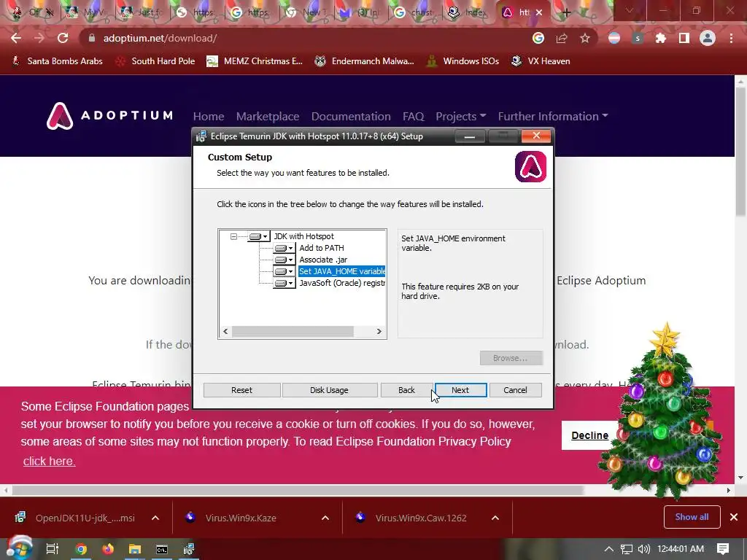Open 'MEMZ Christmas E...' bookmark
The width and height of the screenshot is (747, 560).
pos(255,61)
